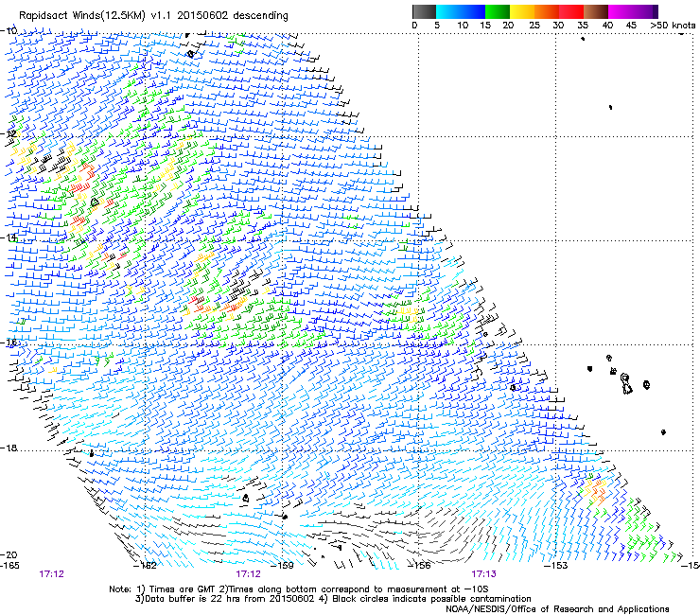Click the purple '17:13' time stamp

[x=484, y=574]
